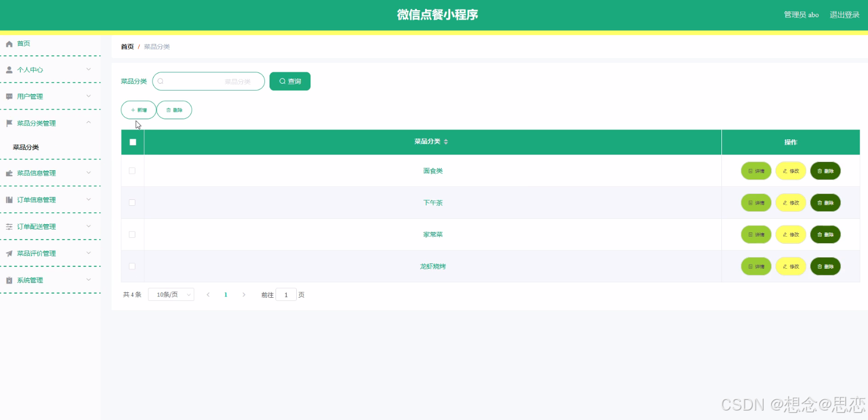Click 修改 for the 家常菜 row
This screenshot has width=868, height=420.
791,234
